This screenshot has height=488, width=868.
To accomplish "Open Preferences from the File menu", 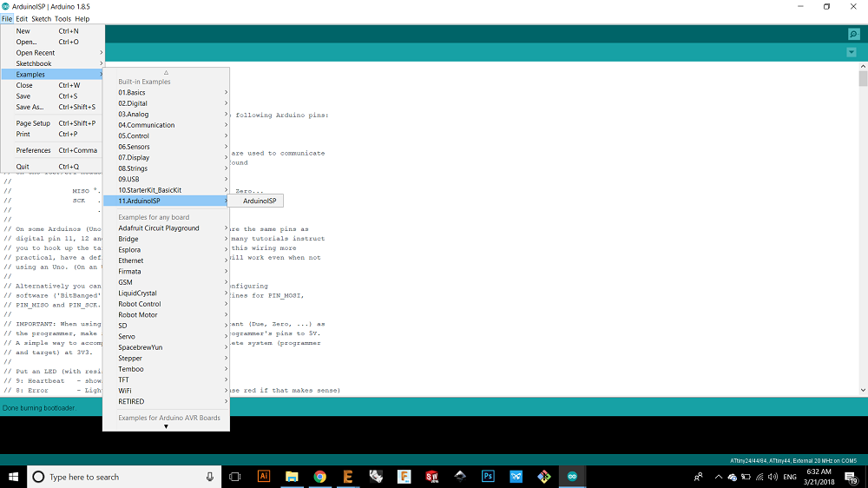I will point(53,150).
